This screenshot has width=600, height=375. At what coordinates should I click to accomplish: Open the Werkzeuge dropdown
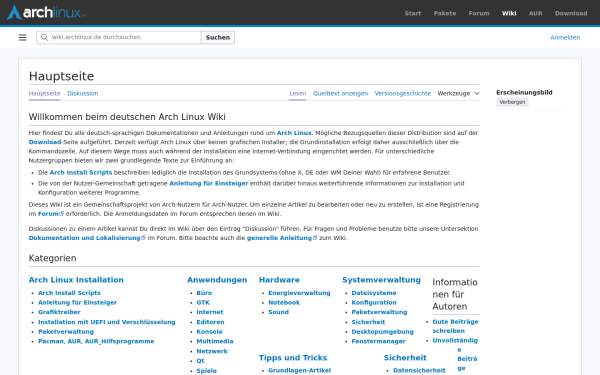[x=458, y=93]
